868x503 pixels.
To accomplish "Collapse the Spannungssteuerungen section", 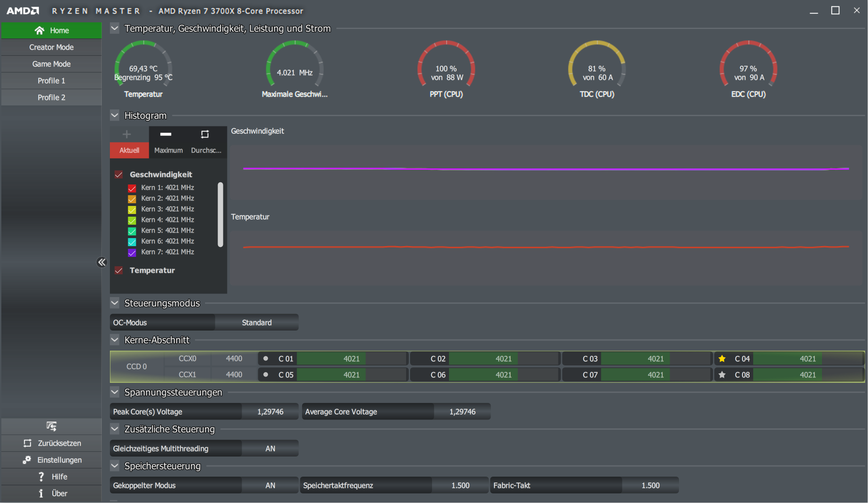I will [x=115, y=392].
